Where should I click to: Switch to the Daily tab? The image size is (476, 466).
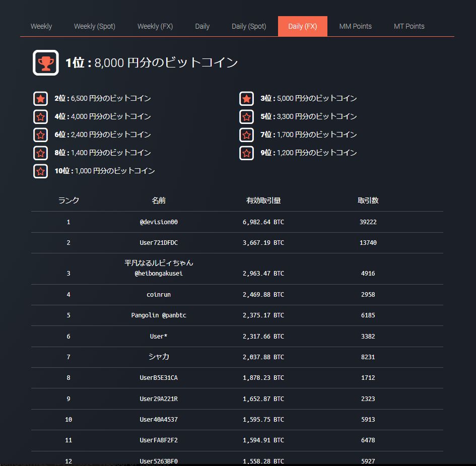[202, 26]
